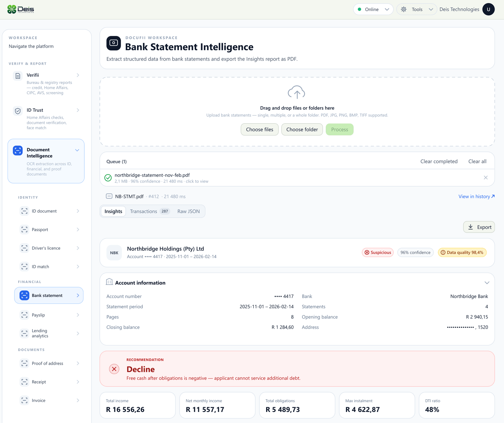Collapse the Account information panel
Screen dimensions: 504x423
(x=487, y=283)
